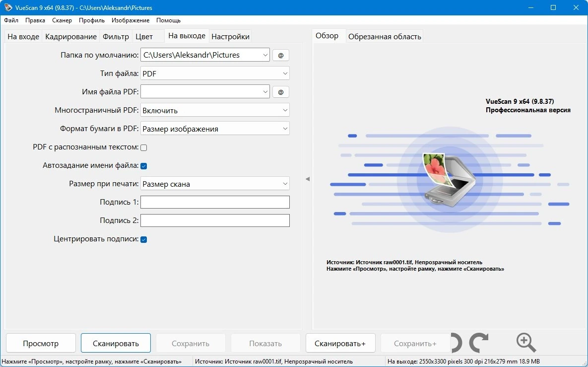Open the Правка menu
The height and width of the screenshot is (367, 588).
pyautogui.click(x=35, y=20)
